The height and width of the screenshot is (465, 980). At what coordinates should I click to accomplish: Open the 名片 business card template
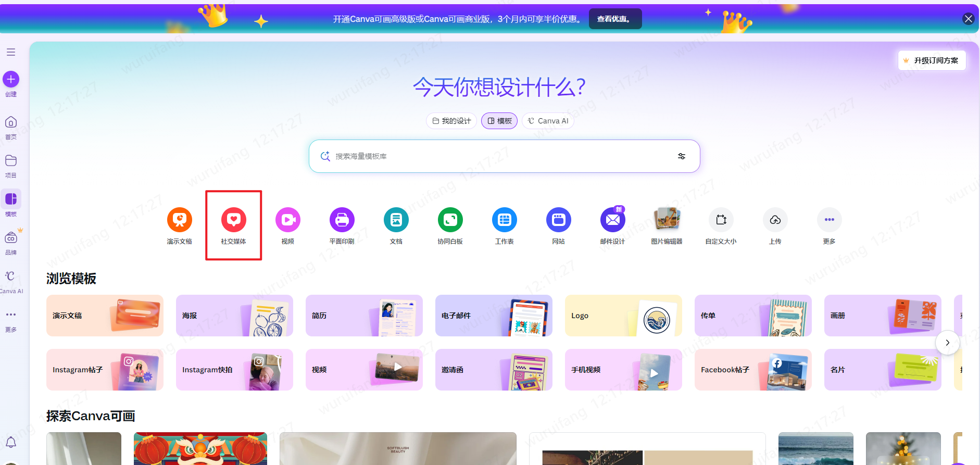[x=883, y=370]
